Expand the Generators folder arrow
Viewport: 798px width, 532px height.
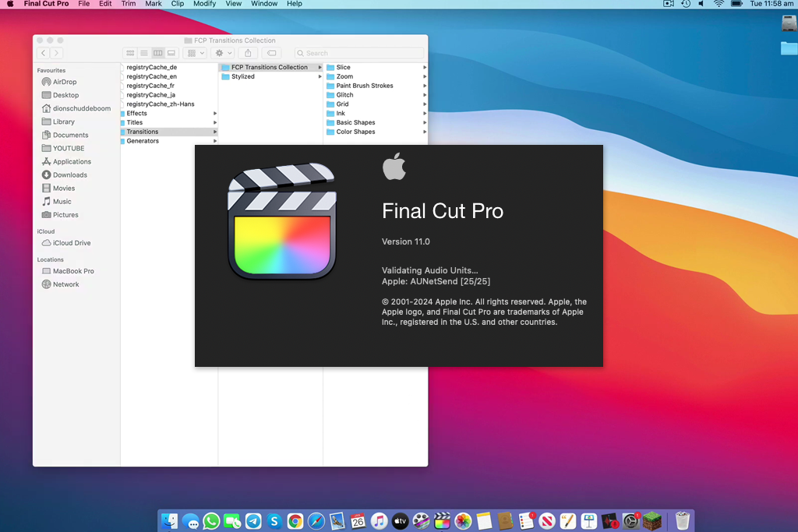215,141
